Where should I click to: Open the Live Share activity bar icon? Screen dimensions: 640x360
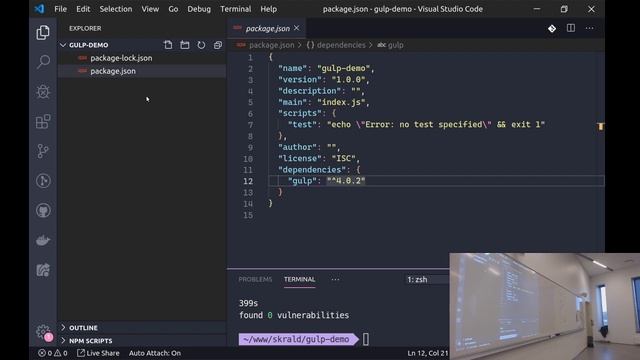43,270
